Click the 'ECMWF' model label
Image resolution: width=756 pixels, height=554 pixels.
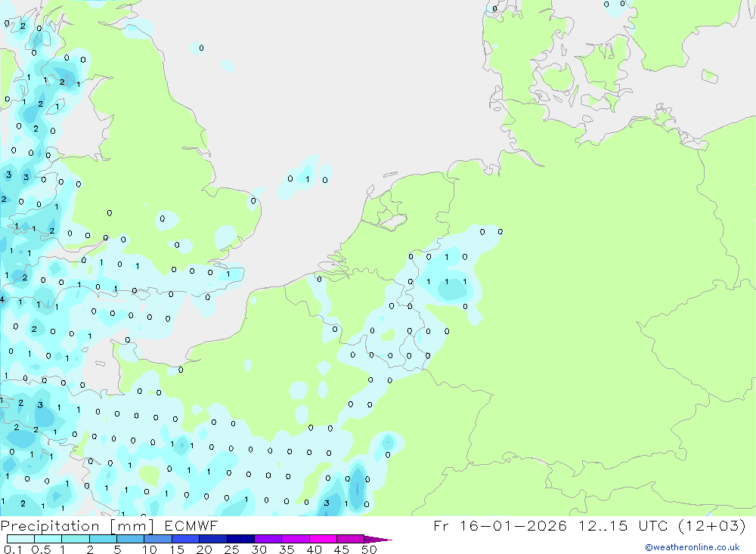(191, 525)
